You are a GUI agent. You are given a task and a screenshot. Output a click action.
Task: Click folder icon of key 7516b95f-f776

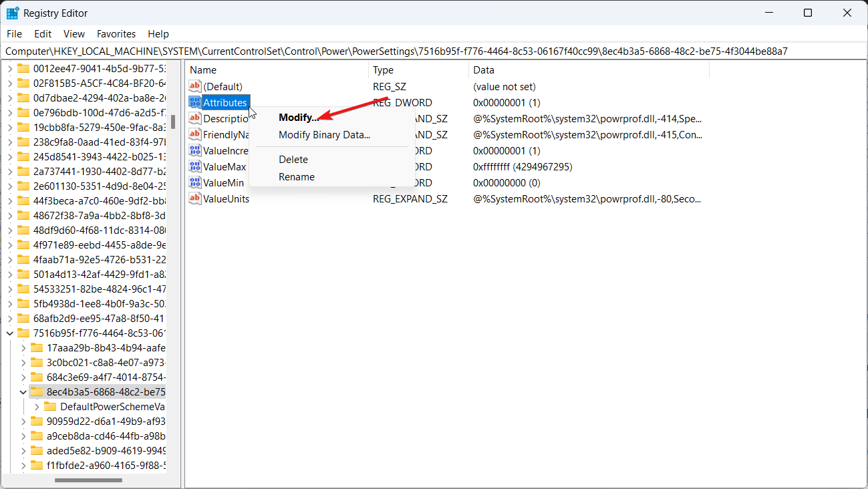pos(23,333)
